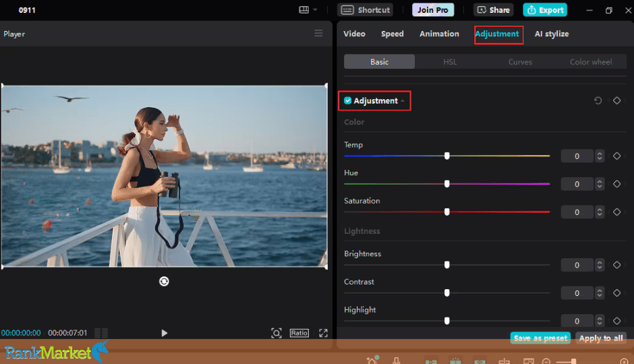Select the Basic sub-tab
Image resolution: width=634 pixels, height=364 pixels.
(379, 62)
